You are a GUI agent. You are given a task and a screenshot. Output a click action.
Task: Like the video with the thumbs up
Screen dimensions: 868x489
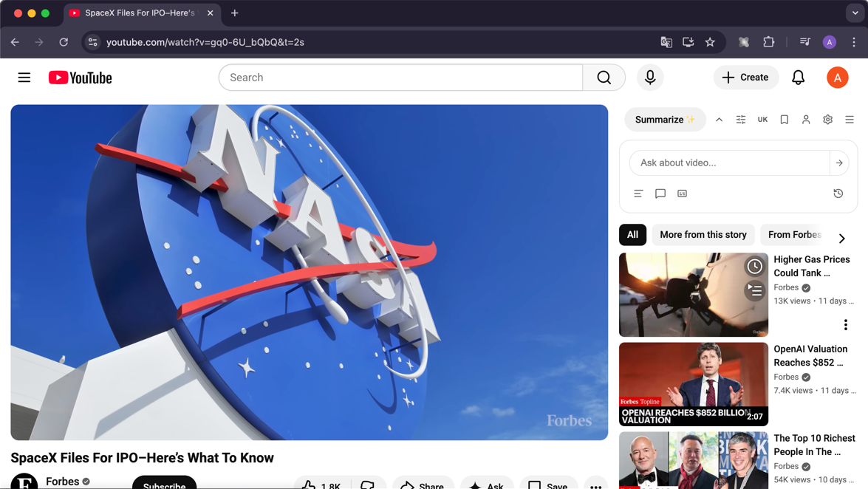click(321, 484)
